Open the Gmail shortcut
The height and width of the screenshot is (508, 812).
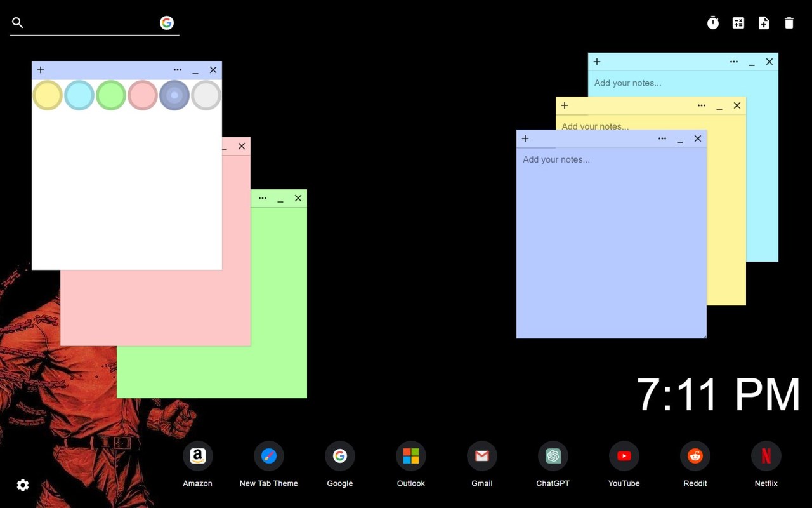[x=482, y=456]
